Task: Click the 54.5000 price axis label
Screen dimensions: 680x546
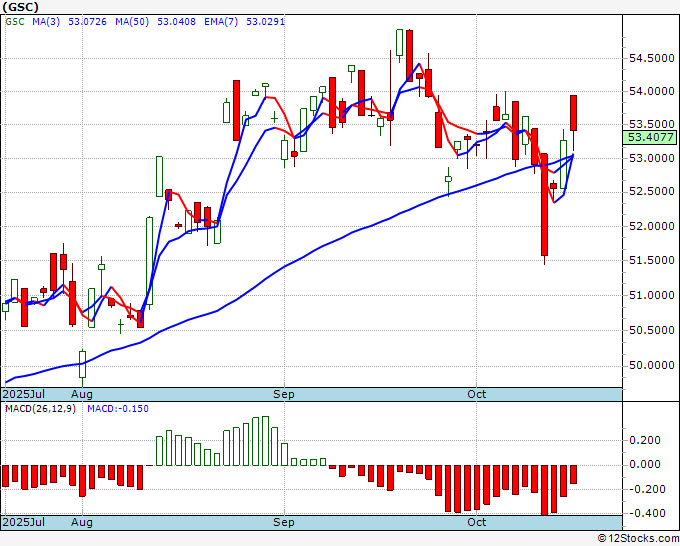Action: 651,58
